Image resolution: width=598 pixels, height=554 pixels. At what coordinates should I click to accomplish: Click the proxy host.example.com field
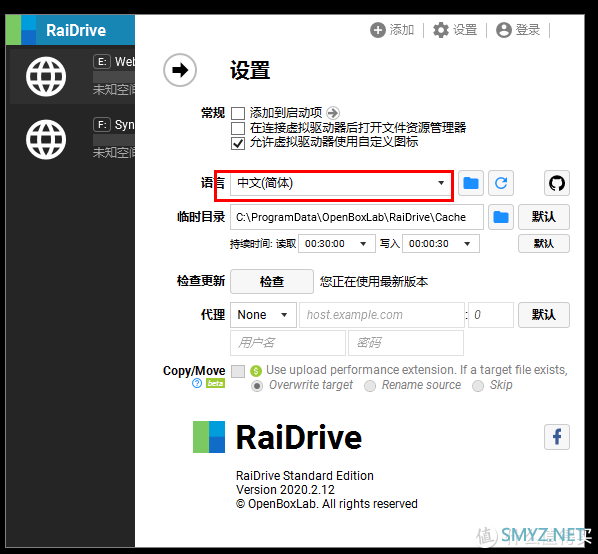point(382,315)
